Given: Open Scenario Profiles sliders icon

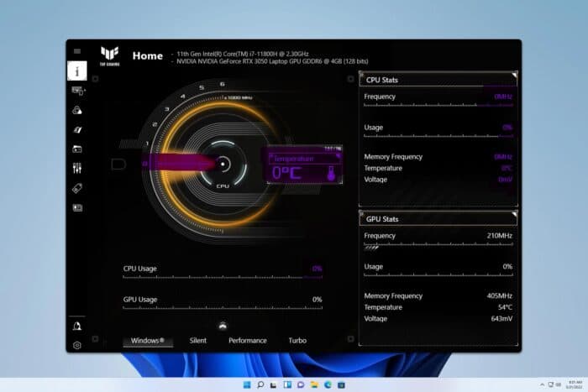Looking at the screenshot, I should tap(77, 168).
